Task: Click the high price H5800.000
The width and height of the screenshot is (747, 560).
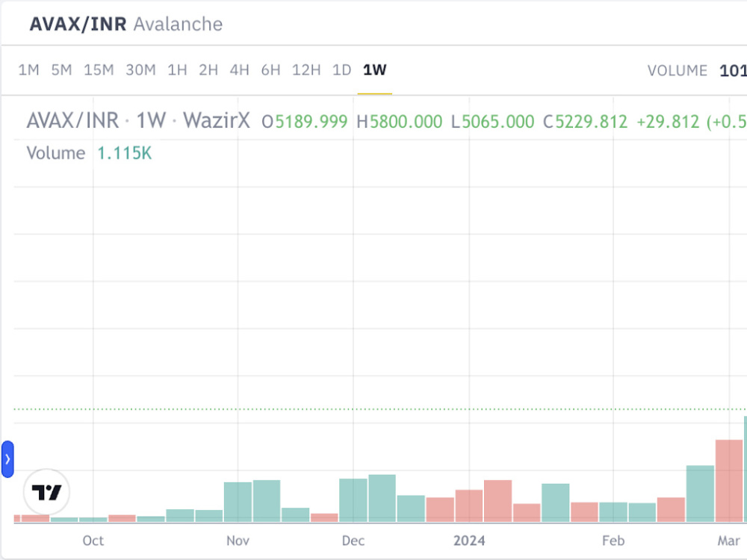Action: click(399, 122)
